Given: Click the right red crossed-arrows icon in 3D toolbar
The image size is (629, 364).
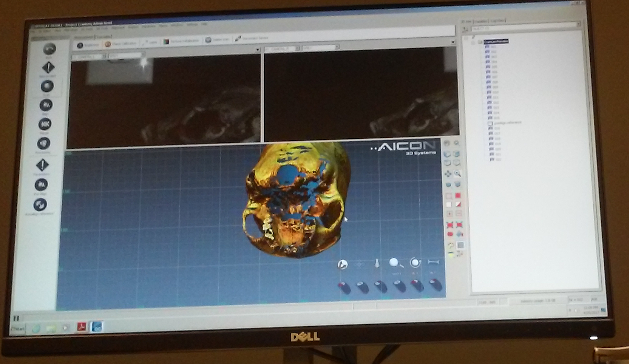Looking at the screenshot, I should point(459,224).
